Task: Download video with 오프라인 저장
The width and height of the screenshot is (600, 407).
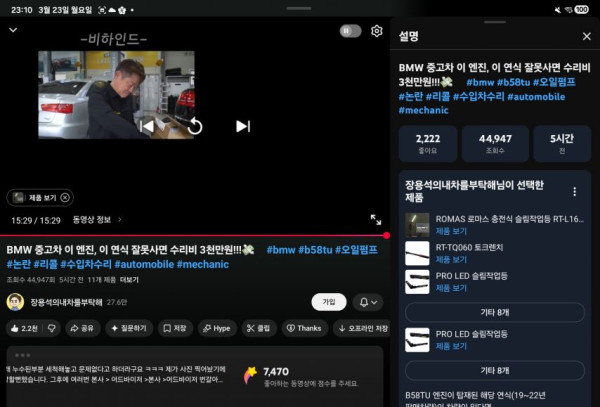Action: tap(364, 328)
